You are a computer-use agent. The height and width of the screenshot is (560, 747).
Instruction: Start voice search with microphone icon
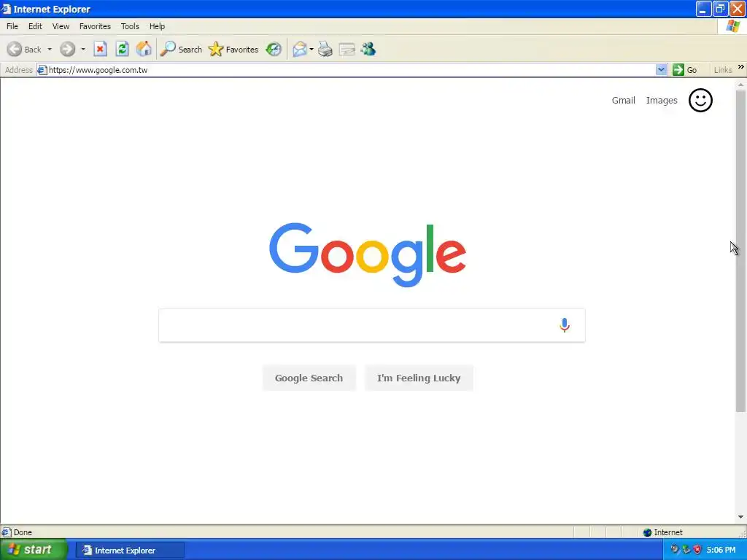coord(565,325)
